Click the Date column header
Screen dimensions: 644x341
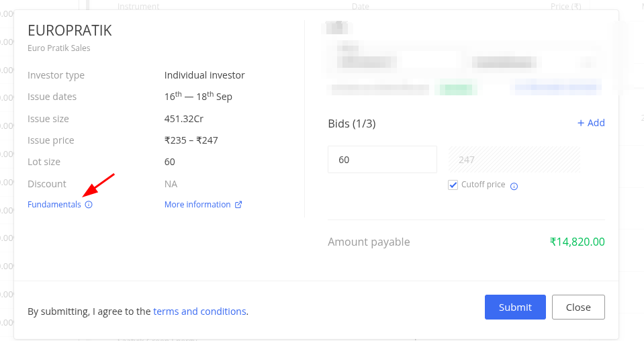pos(360,7)
